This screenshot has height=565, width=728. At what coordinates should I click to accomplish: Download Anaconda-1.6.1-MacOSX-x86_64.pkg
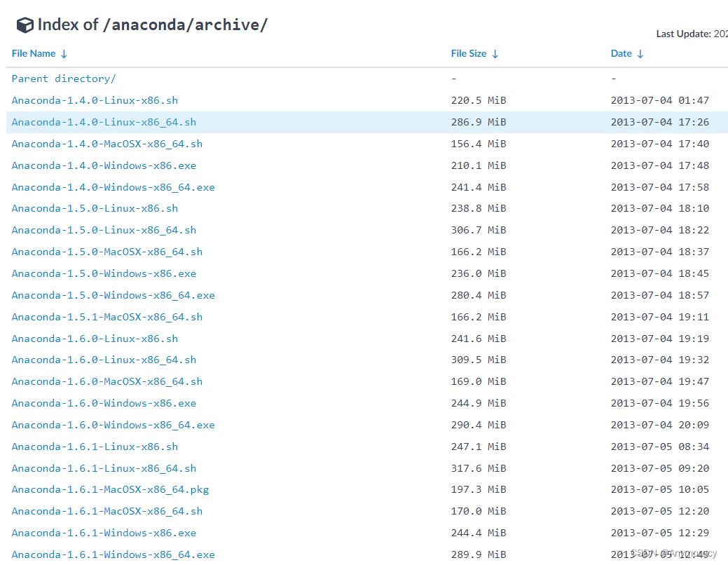point(110,490)
